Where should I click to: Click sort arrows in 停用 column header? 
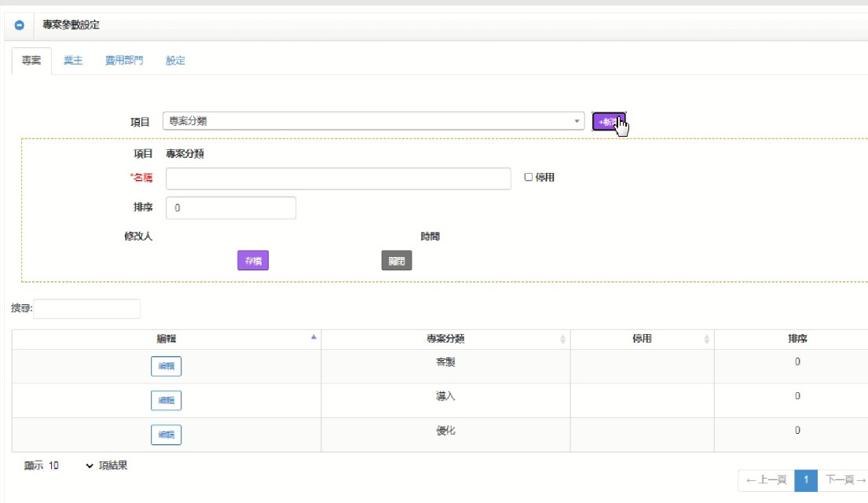(x=706, y=340)
